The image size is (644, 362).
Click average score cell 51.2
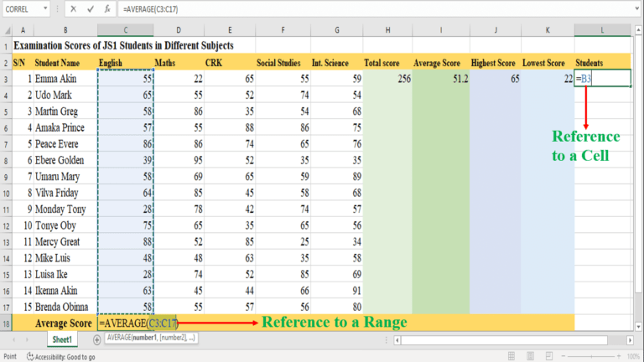point(441,79)
